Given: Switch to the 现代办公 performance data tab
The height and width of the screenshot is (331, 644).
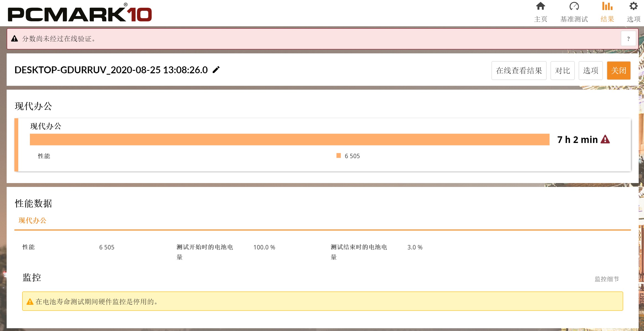Looking at the screenshot, I should pyautogui.click(x=32, y=220).
